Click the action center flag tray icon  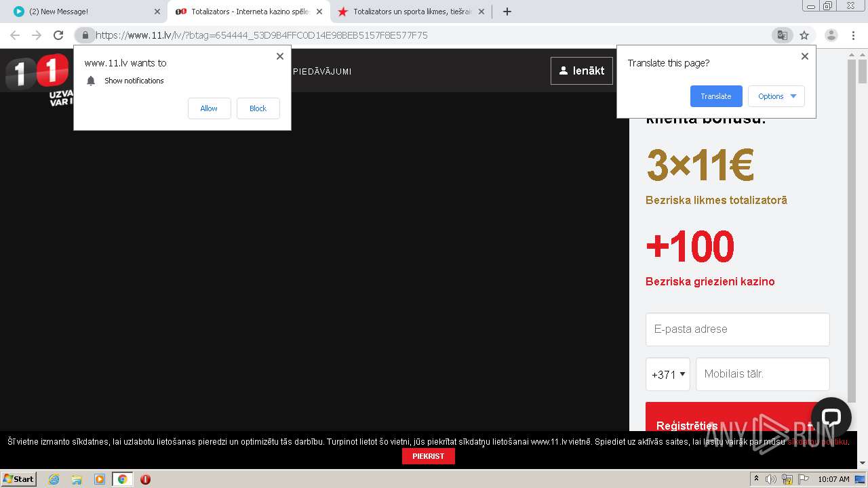tap(802, 479)
